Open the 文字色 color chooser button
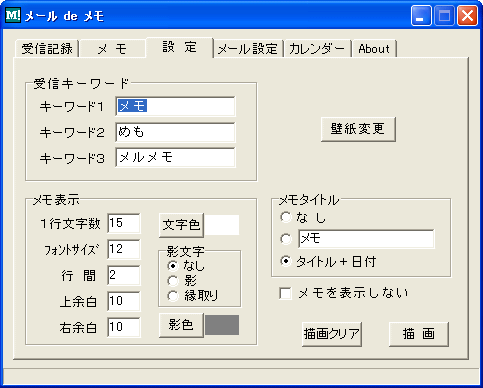 pyautogui.click(x=181, y=225)
